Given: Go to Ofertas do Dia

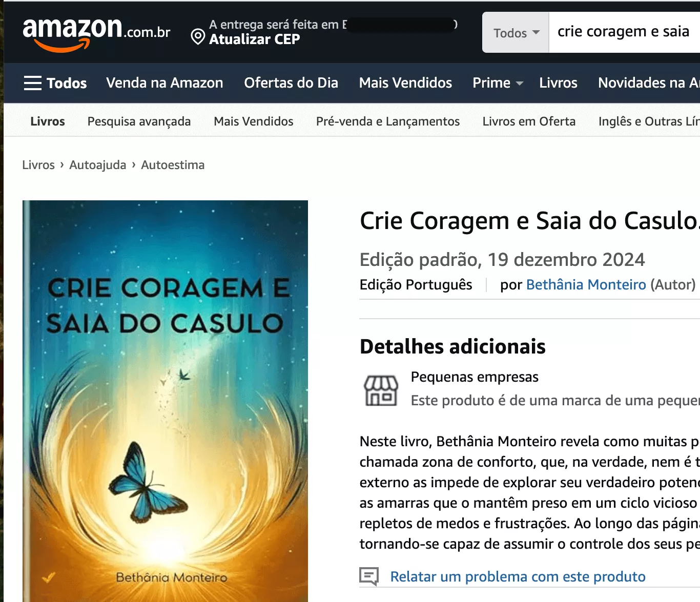Looking at the screenshot, I should 291,83.
